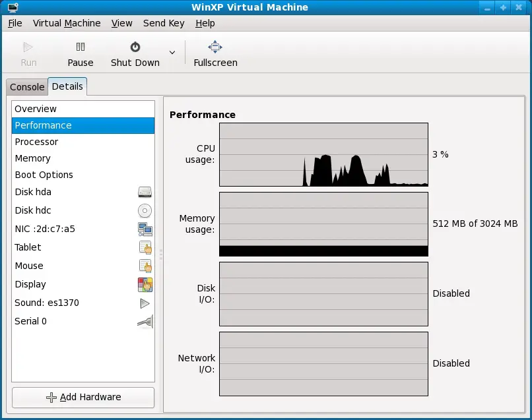Open the NIC :2d:c7:a5 network entry
The height and width of the screenshot is (420, 532).
pyautogui.click(x=83, y=229)
